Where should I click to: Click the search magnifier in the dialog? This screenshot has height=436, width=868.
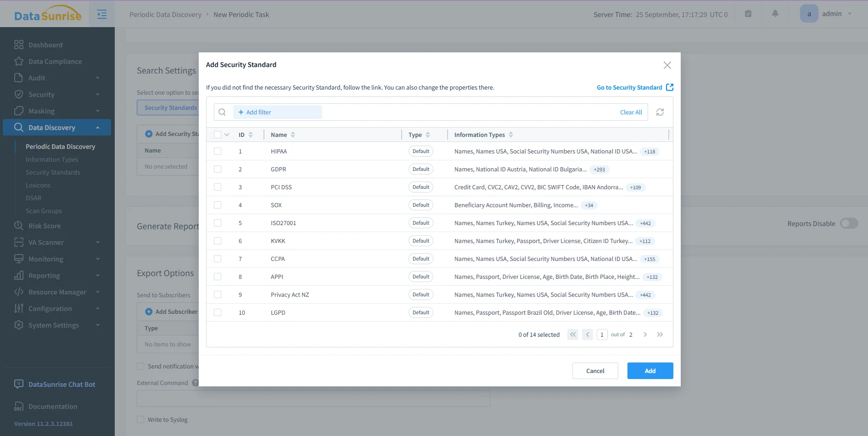point(222,112)
